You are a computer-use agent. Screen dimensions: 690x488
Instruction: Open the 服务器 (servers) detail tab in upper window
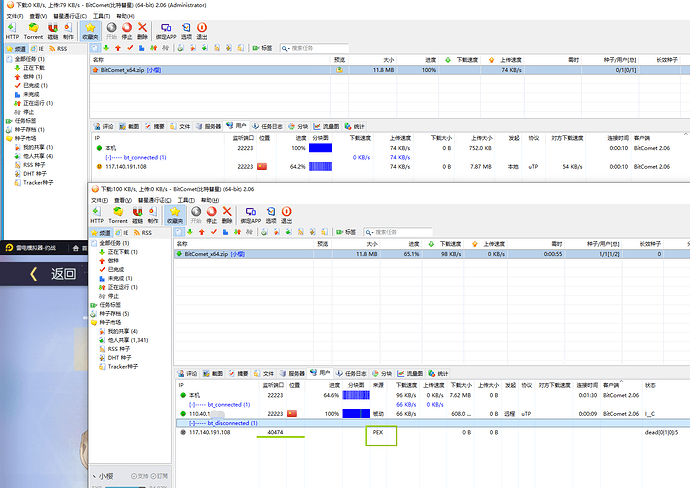click(208, 126)
